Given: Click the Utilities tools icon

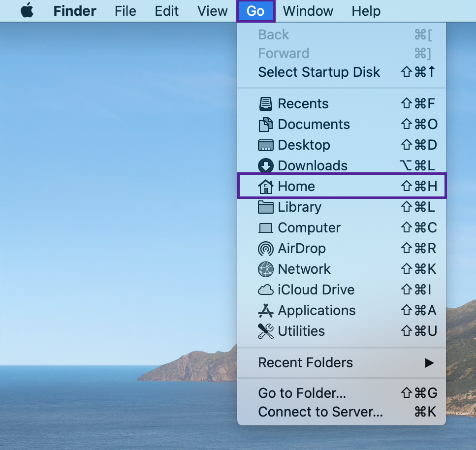Looking at the screenshot, I should [266, 331].
